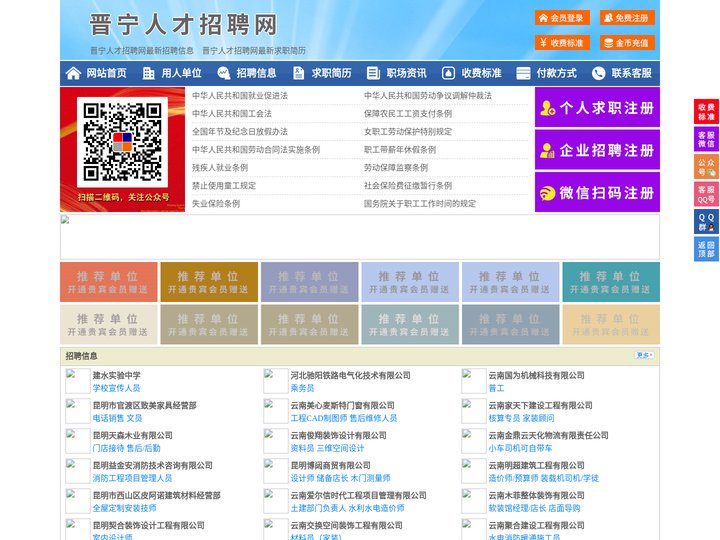Screen dimensions: 720x540
Task: Click the news icon beside 职场资讯
Action: (x=373, y=73)
